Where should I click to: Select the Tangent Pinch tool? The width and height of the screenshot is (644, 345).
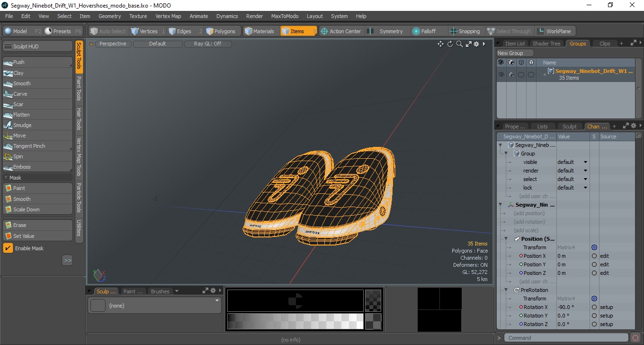pos(37,146)
